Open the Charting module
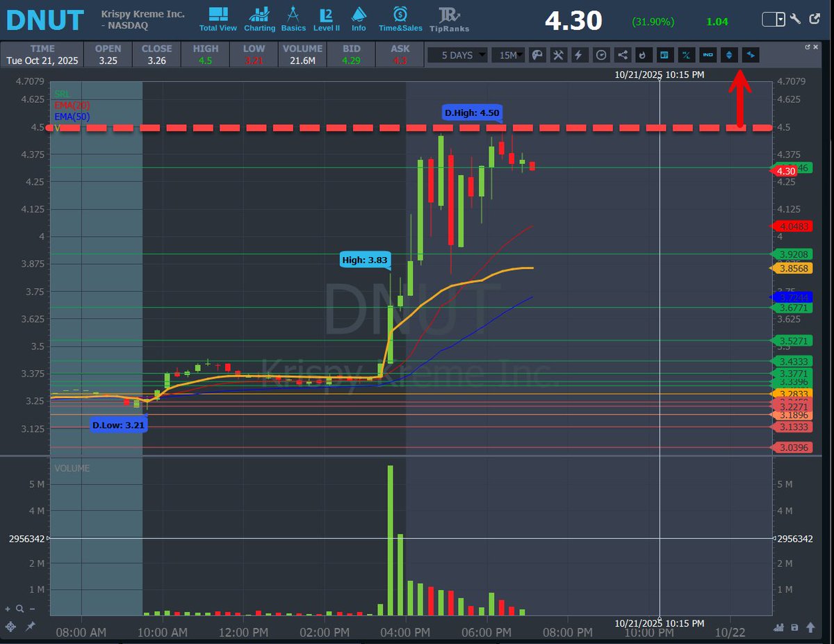 pyautogui.click(x=259, y=19)
